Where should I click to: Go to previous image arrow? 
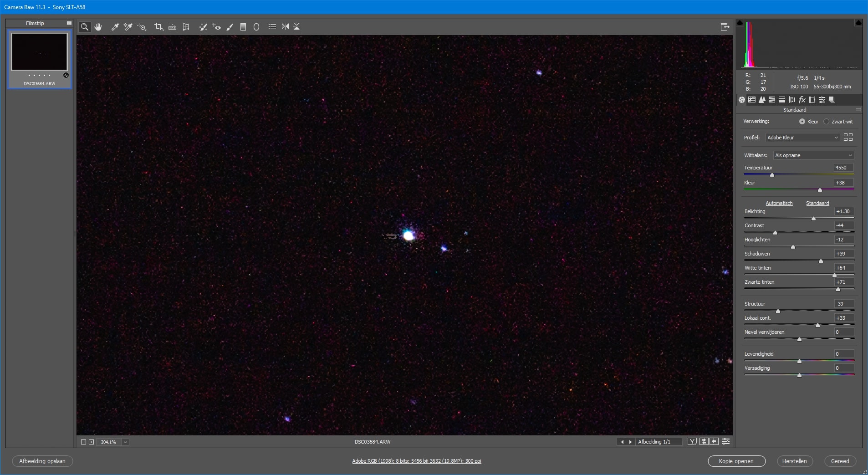pos(623,442)
